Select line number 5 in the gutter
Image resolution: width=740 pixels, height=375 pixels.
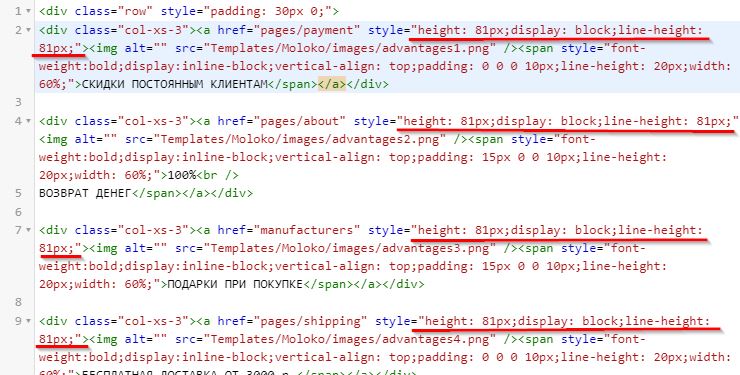[x=18, y=193]
